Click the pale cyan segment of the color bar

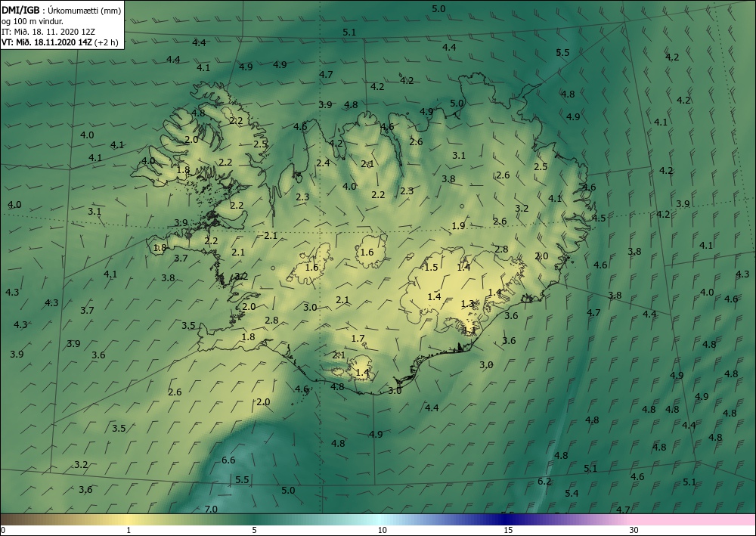[x=382, y=519]
